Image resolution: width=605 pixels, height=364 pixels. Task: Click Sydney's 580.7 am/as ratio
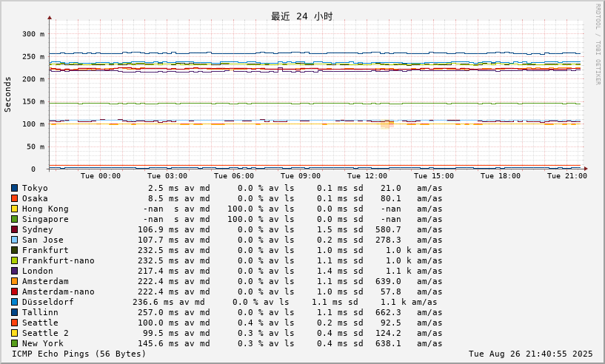pos(388,230)
